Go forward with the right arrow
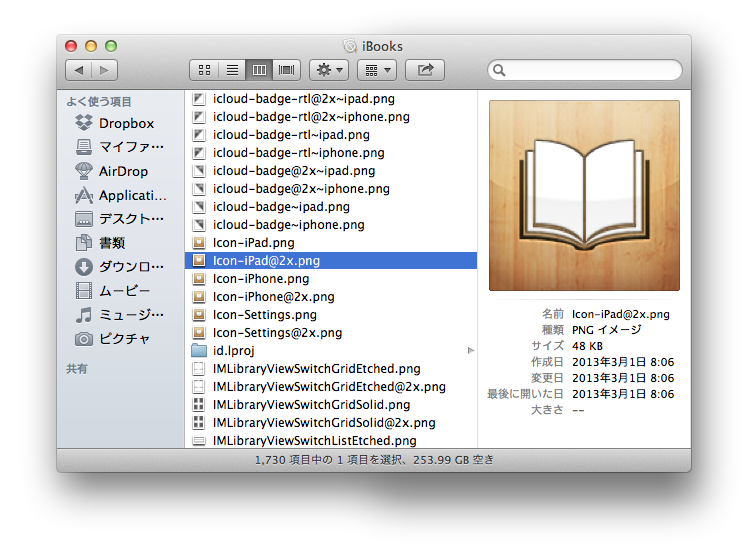748x551 pixels. tap(104, 70)
